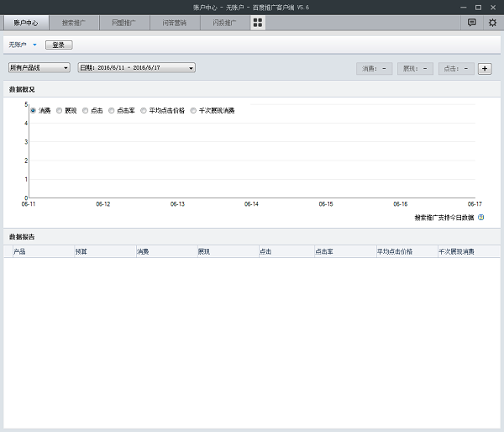Select the 平均点击价格 radio button
Viewport: 504px width, 432px height.
[144, 111]
